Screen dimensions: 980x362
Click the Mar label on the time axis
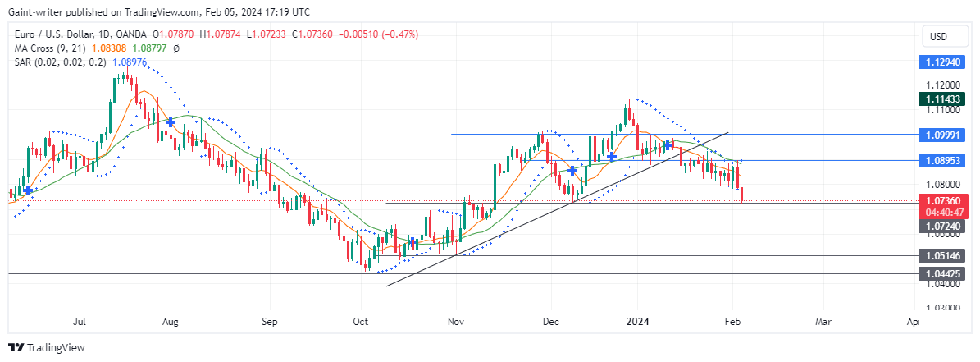pyautogui.click(x=823, y=321)
